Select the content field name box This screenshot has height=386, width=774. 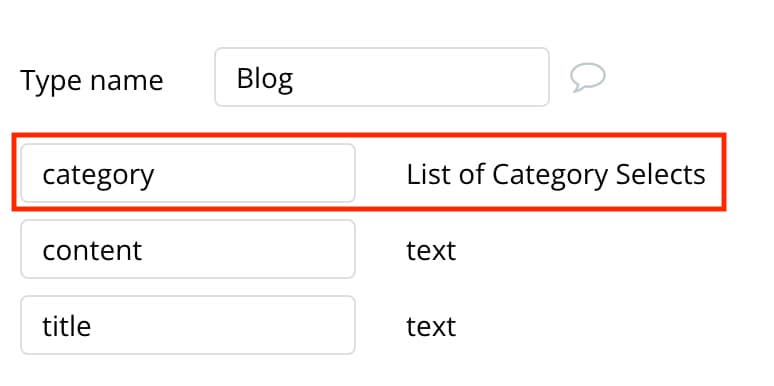coord(188,249)
